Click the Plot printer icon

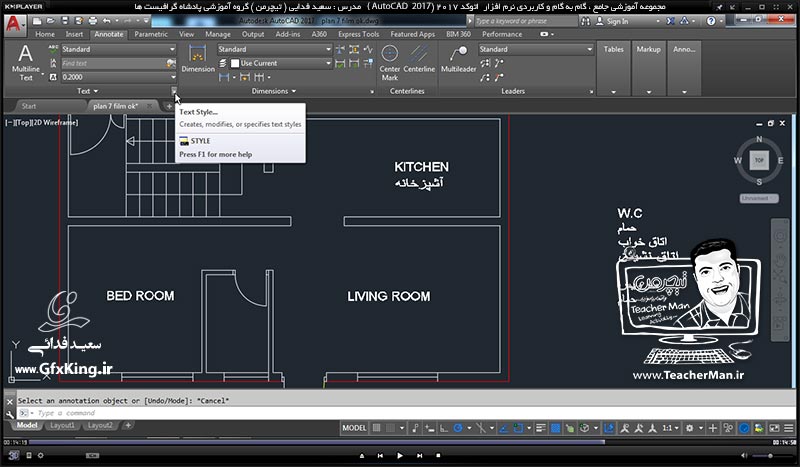click(x=92, y=21)
